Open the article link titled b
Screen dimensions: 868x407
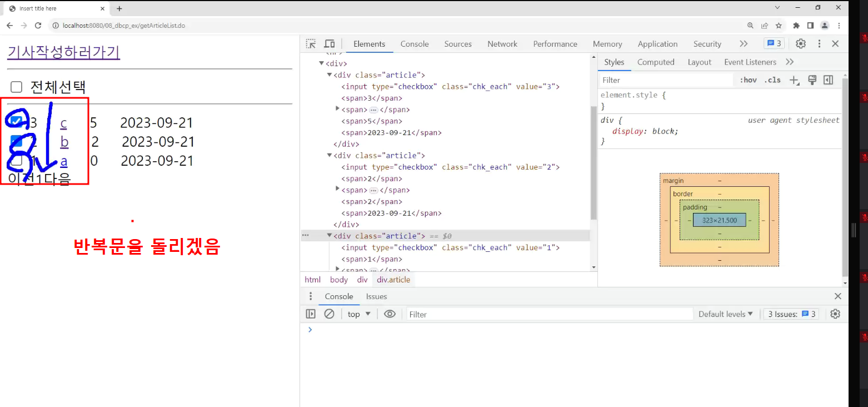[64, 142]
